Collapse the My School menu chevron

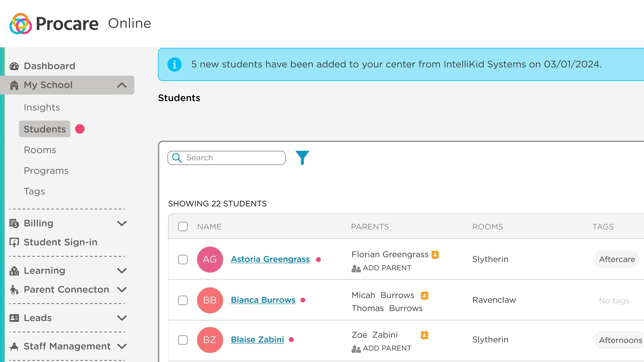(x=122, y=85)
